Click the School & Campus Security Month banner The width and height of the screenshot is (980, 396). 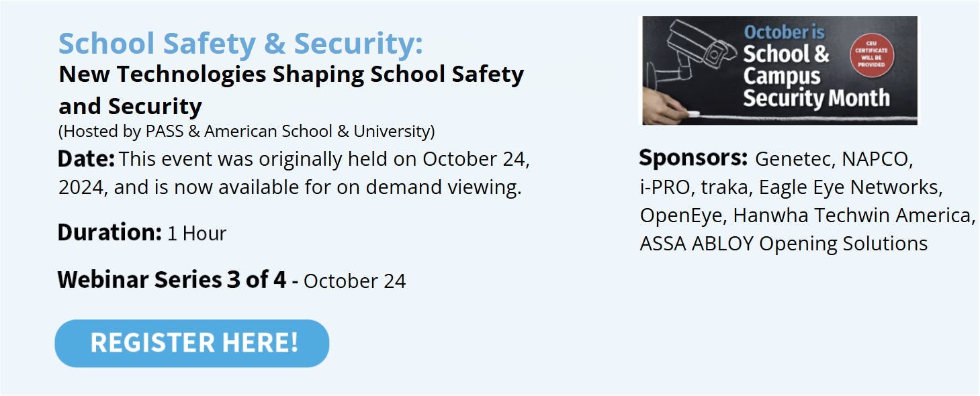(x=779, y=70)
